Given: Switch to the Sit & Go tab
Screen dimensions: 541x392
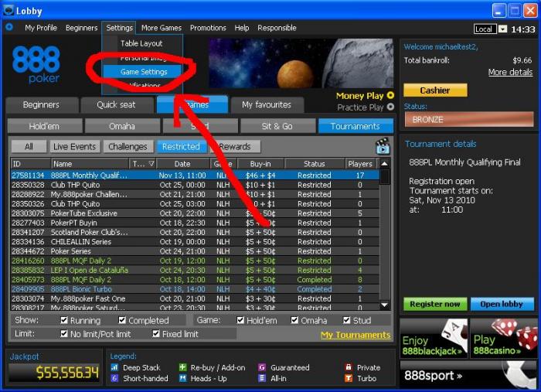Looking at the screenshot, I should tap(277, 126).
